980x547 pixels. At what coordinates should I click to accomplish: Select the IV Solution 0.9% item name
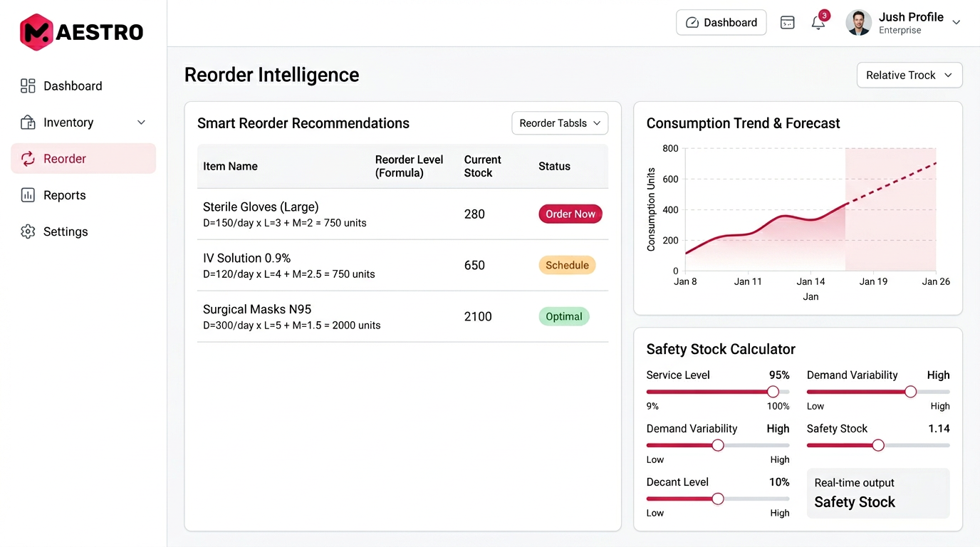[x=247, y=259]
